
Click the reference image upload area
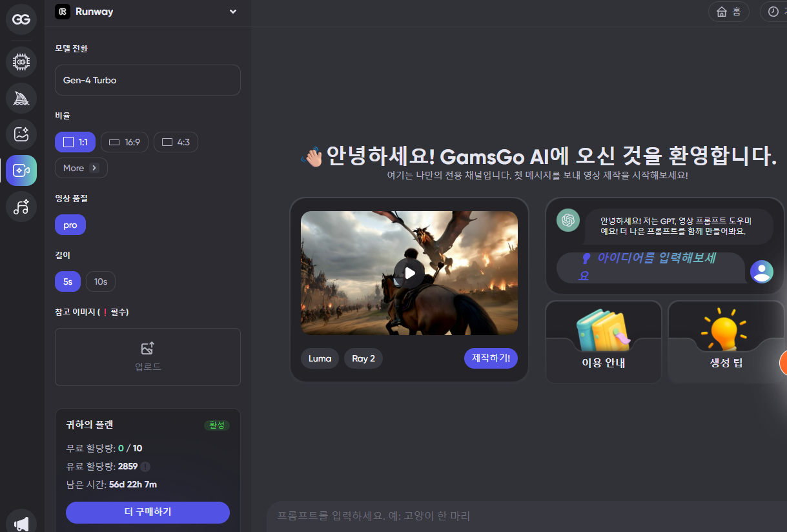click(x=148, y=357)
